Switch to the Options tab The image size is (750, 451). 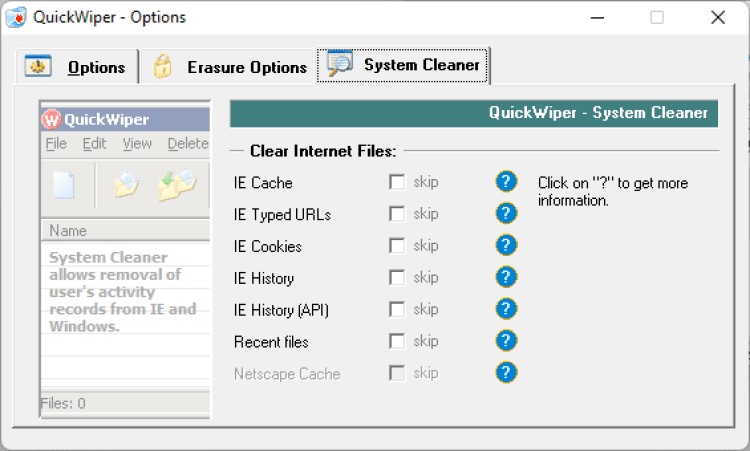tap(76, 67)
